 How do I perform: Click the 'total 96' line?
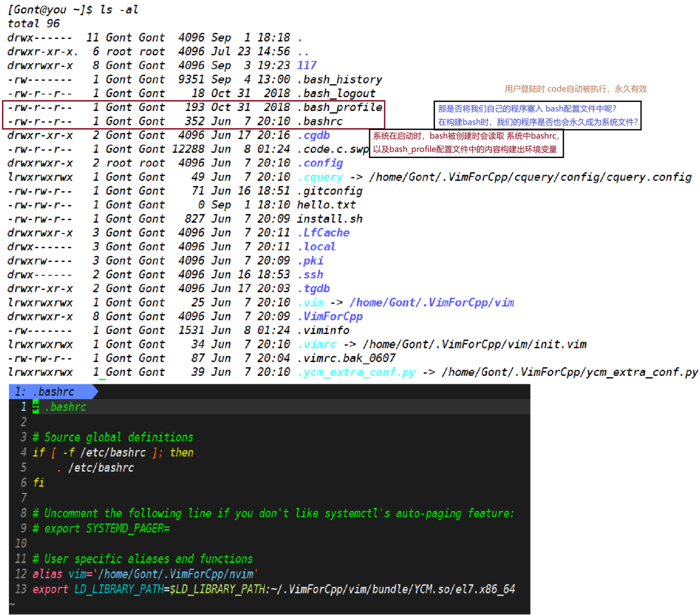[x=34, y=23]
